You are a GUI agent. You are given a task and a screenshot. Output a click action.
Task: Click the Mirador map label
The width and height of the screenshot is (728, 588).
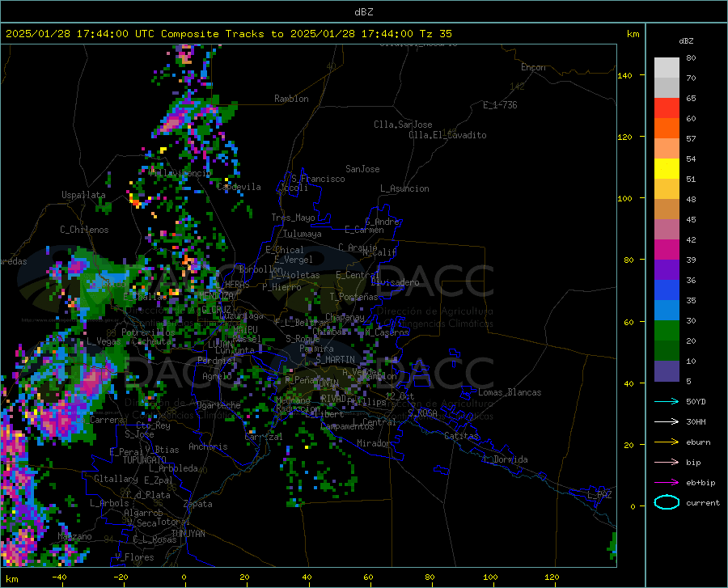coord(374,443)
